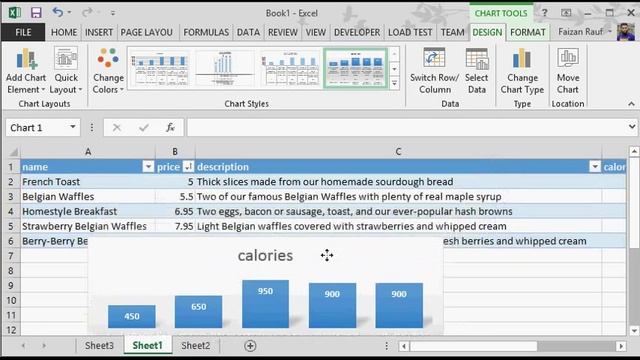Open the REVIEW ribbon tab

[x=282, y=32]
